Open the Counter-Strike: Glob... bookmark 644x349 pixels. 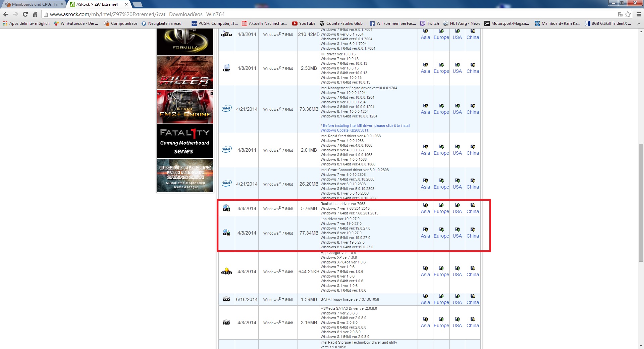(x=342, y=23)
